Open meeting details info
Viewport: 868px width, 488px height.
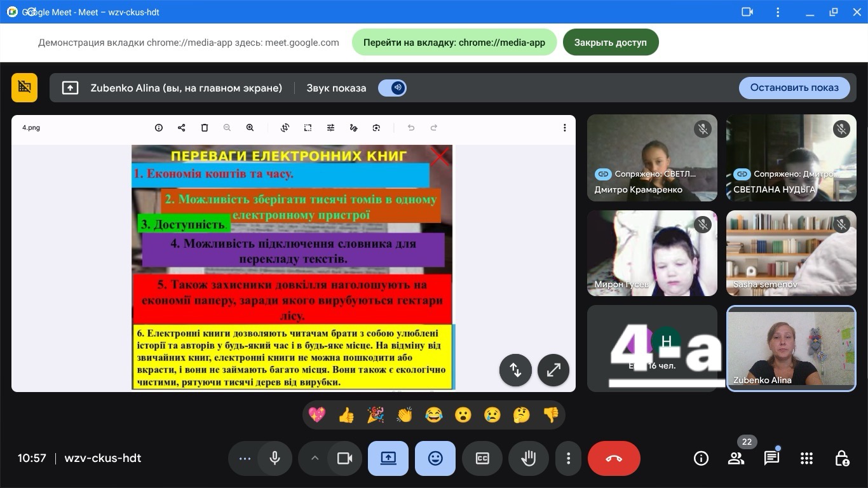tap(701, 458)
